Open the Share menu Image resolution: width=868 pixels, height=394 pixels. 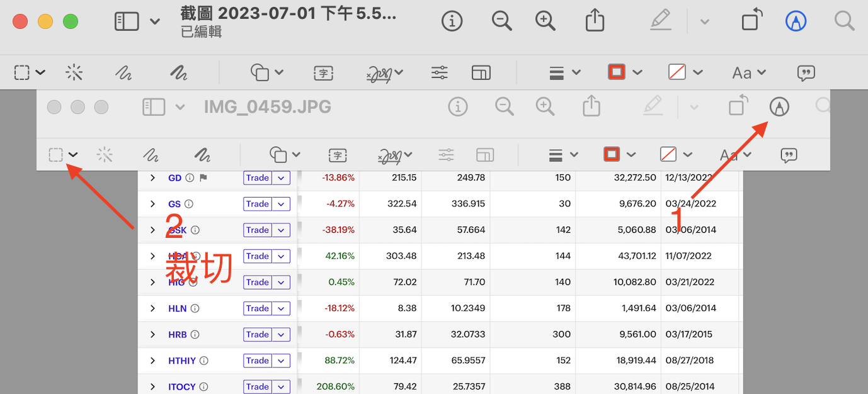tap(595, 20)
